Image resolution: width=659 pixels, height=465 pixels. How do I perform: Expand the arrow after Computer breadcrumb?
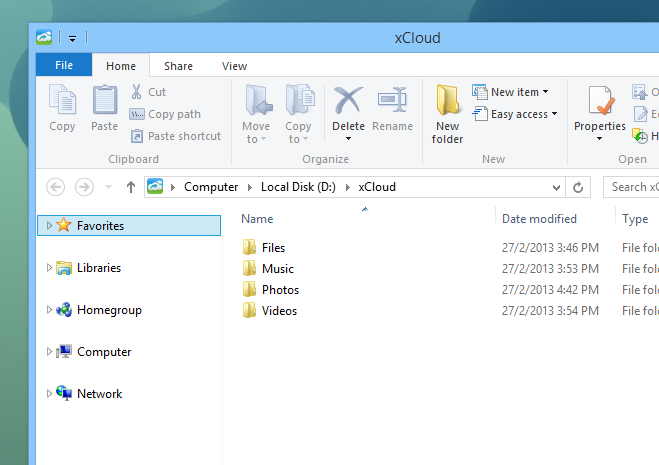point(250,187)
